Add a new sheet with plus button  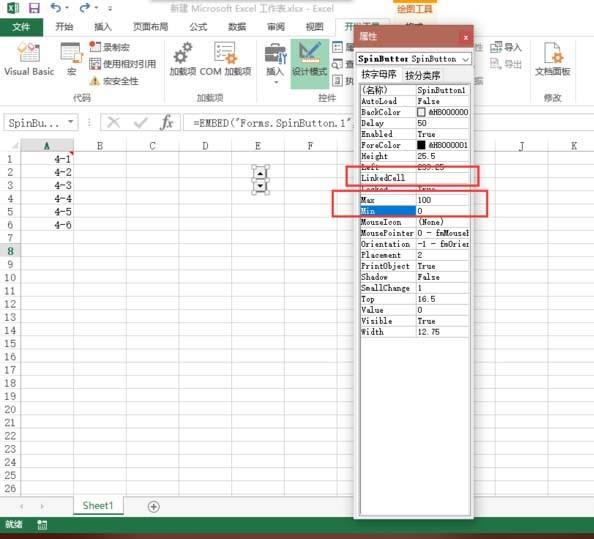(153, 506)
